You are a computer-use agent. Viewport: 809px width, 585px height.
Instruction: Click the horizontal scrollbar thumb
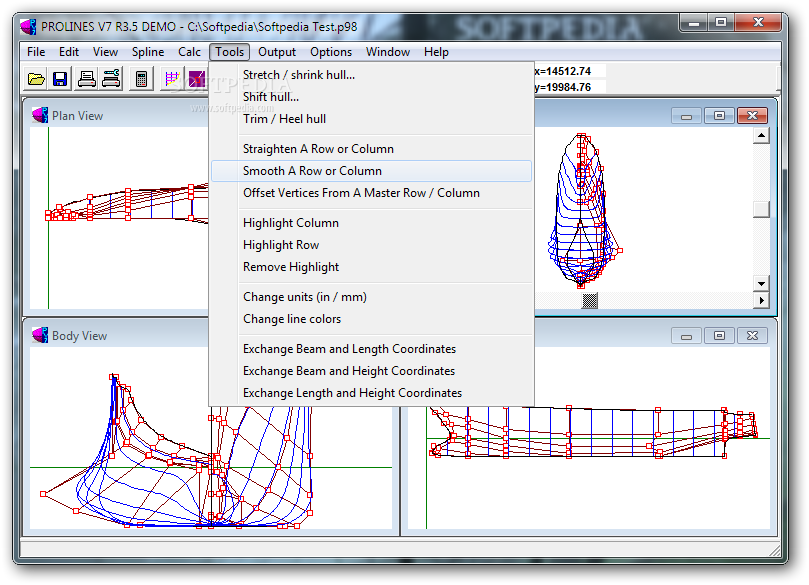[x=590, y=301]
